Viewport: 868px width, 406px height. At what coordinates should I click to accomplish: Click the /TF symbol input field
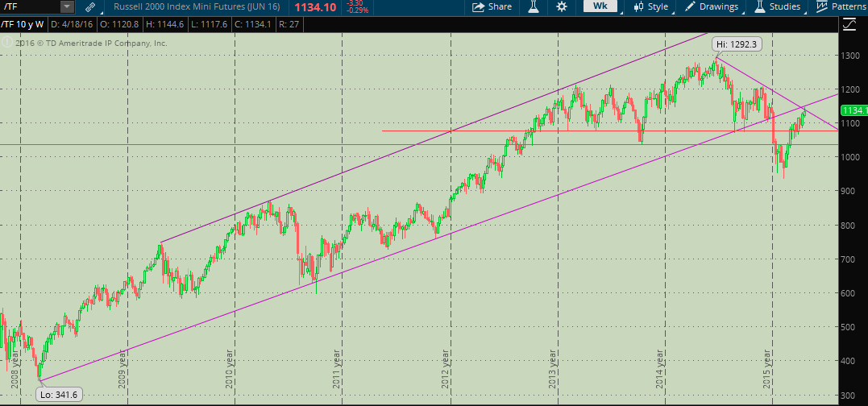tap(30, 6)
